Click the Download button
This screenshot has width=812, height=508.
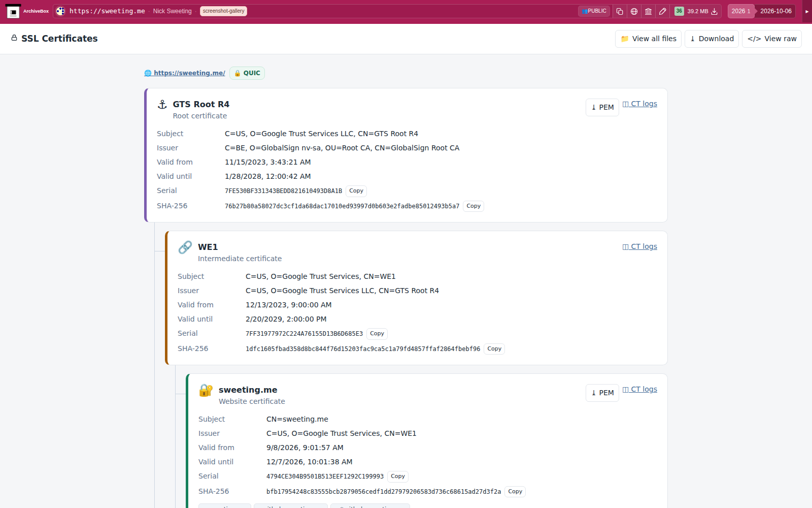pyautogui.click(x=712, y=39)
